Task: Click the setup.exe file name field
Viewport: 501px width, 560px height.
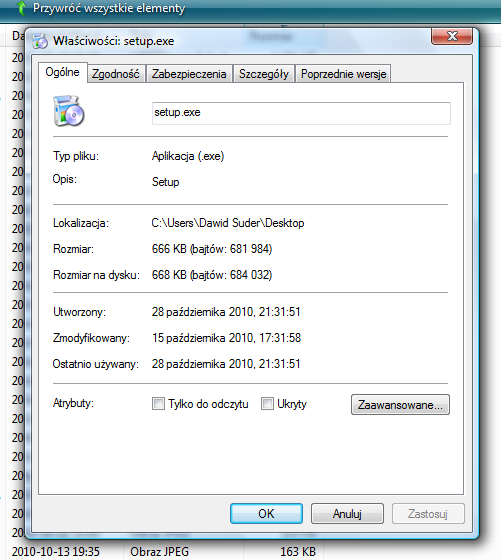Action: [301, 113]
